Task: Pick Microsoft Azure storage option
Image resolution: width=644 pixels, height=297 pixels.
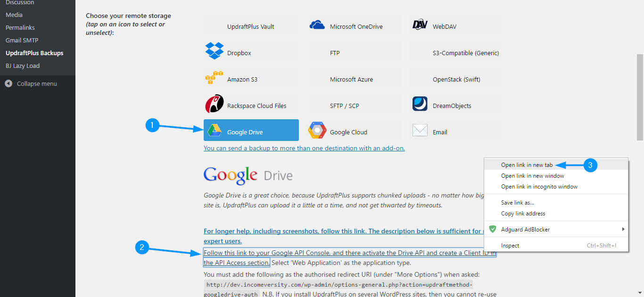Action: pos(354,77)
